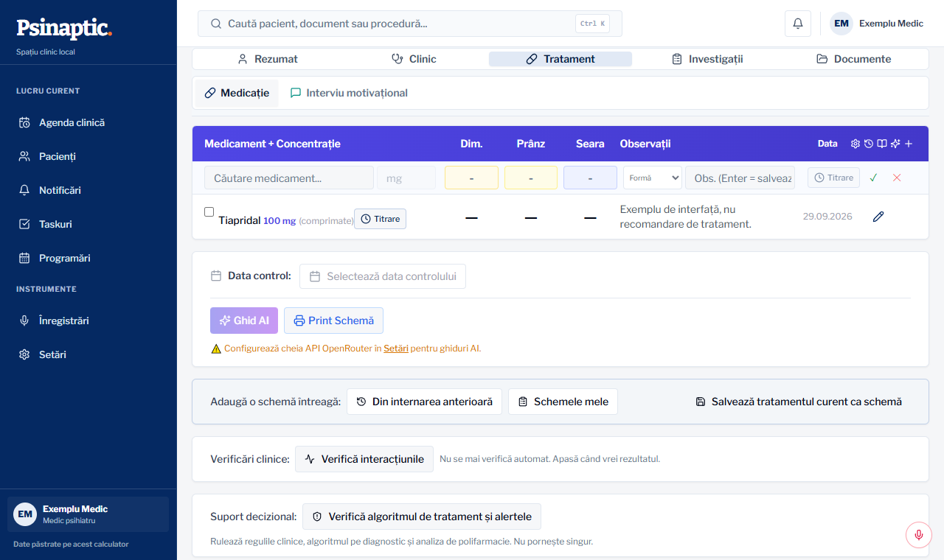Confirm the new medication row with green checkmark
Viewport: 944px width, 560px height.
pyautogui.click(x=874, y=178)
